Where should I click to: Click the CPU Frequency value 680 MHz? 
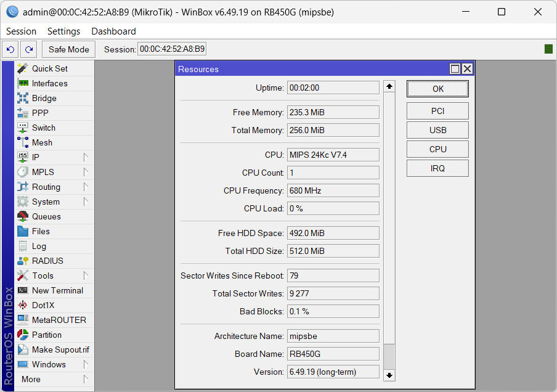pos(333,190)
